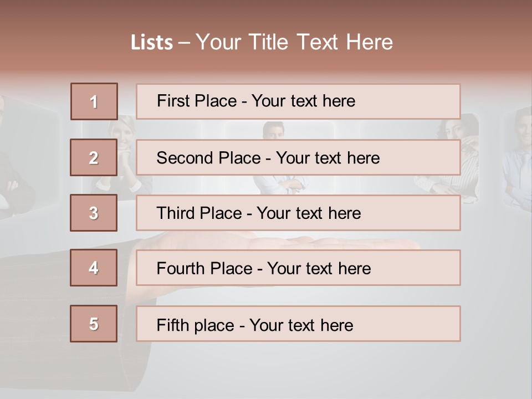The image size is (532, 399).
Task: Select the number 4 box
Action: 94,268
